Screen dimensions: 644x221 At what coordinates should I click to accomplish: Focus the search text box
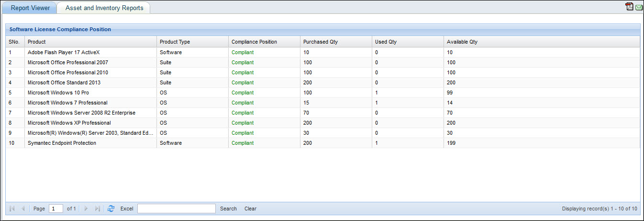(x=177, y=209)
